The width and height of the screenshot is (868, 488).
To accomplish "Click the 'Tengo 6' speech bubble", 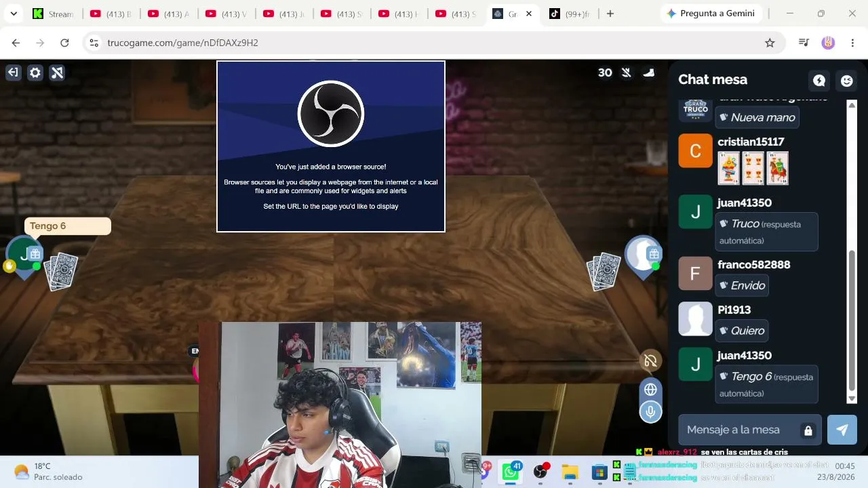I will coord(67,226).
